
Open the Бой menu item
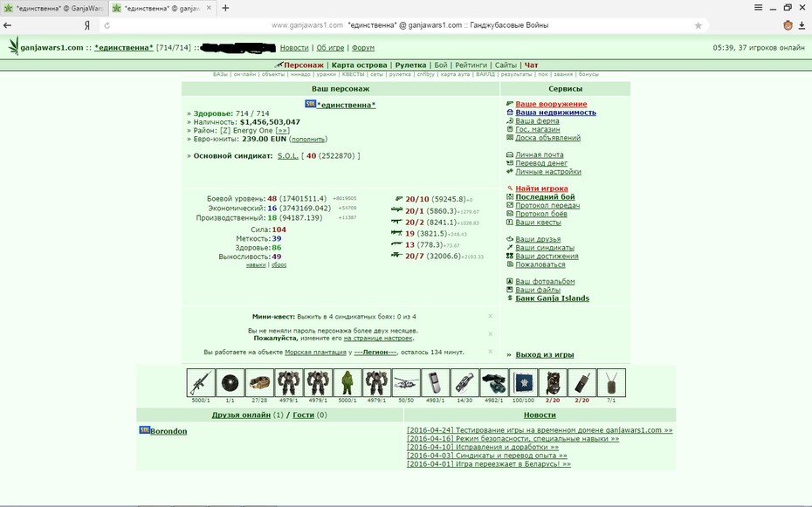tap(441, 65)
